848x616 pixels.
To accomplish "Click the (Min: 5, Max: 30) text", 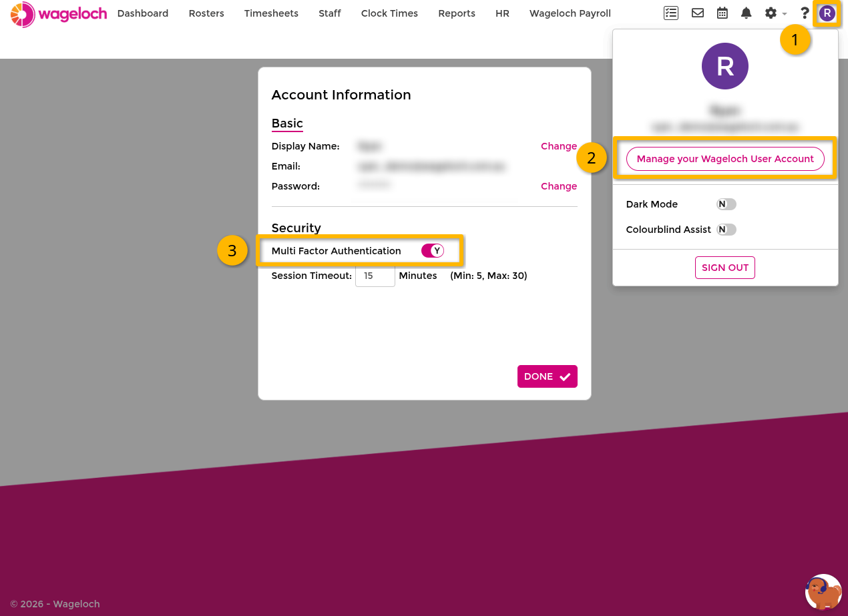I will tap(489, 276).
